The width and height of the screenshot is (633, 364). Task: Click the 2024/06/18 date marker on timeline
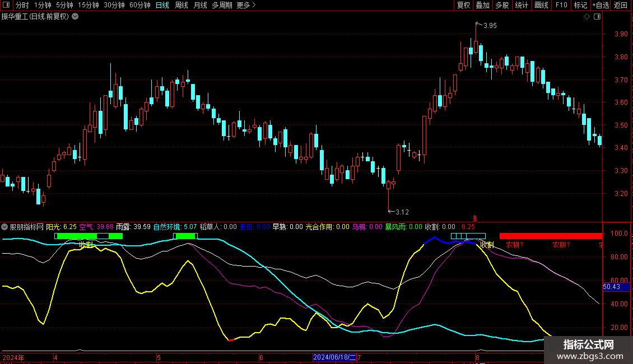coord(334,357)
